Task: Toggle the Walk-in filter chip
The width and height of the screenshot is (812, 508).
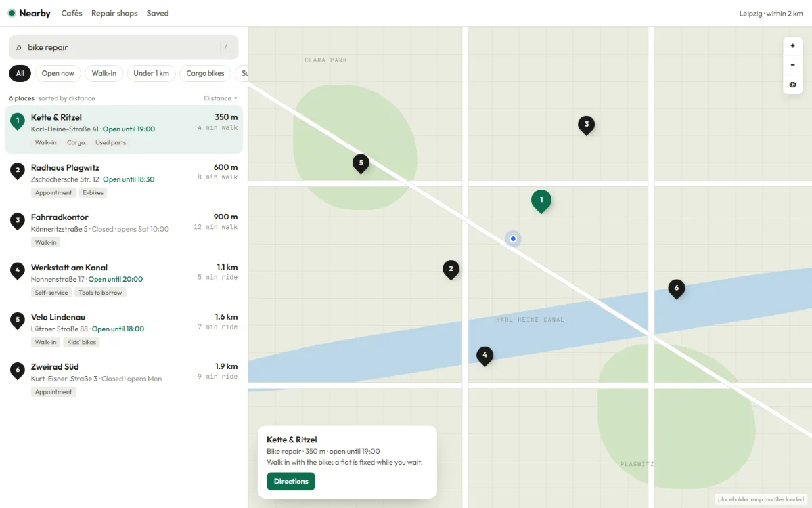Action: 104,73
